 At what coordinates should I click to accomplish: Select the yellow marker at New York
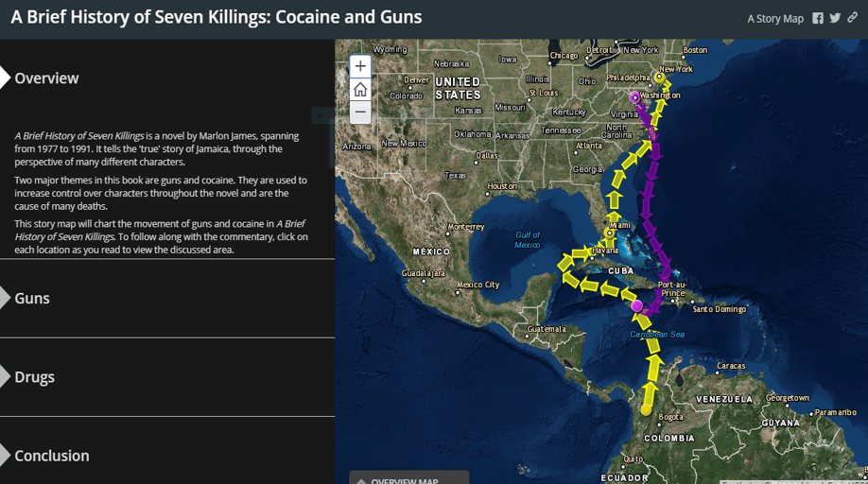coord(659,77)
